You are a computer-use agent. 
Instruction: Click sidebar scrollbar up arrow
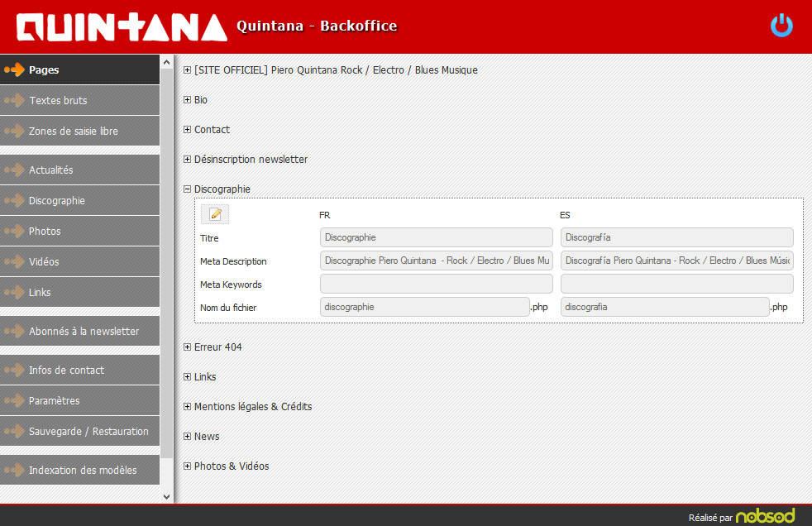(166, 62)
